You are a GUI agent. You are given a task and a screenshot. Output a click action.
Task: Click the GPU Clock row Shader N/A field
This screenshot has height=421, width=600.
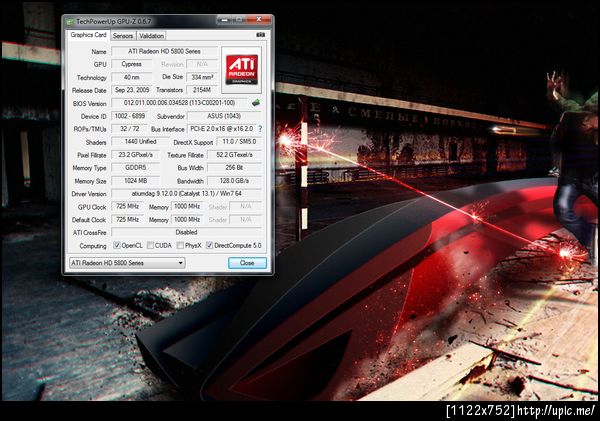click(x=246, y=206)
